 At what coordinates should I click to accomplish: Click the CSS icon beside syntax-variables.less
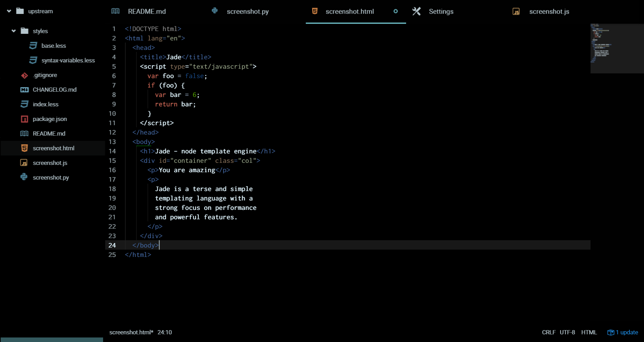click(33, 60)
